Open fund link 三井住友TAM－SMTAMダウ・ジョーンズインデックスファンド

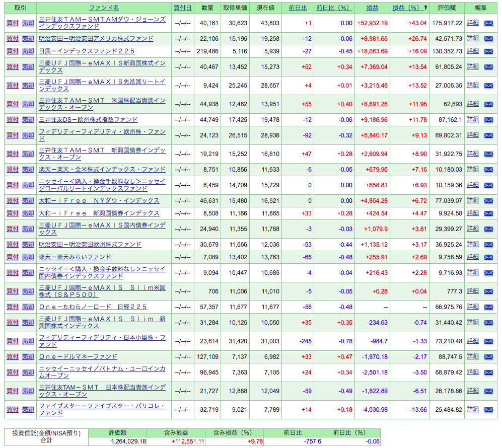point(102,23)
